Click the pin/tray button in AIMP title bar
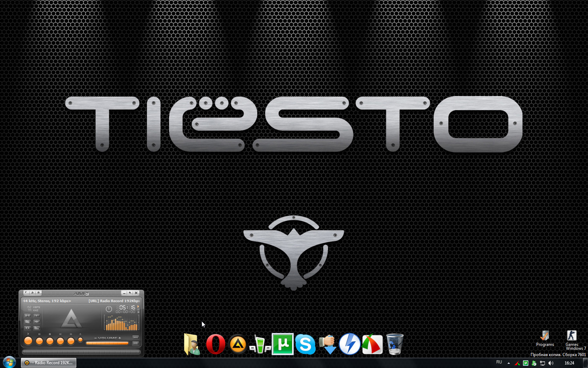588x368 pixels. 130,293
